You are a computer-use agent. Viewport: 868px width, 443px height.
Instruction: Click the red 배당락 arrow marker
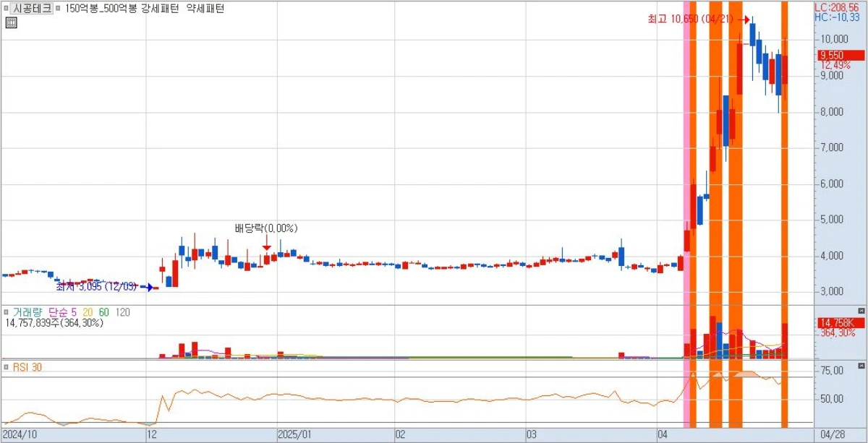(x=266, y=242)
